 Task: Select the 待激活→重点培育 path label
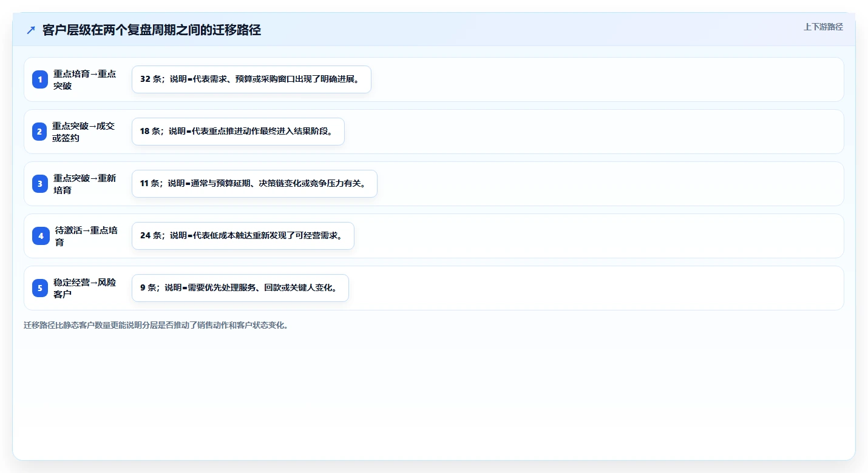[86, 236]
